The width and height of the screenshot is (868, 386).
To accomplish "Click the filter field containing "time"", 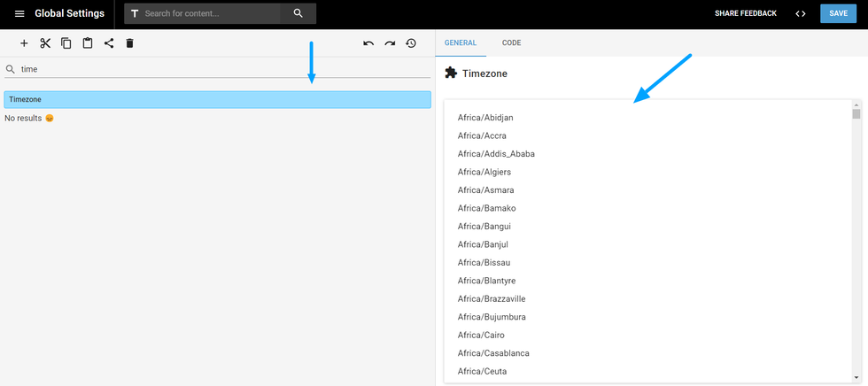I will coord(221,69).
